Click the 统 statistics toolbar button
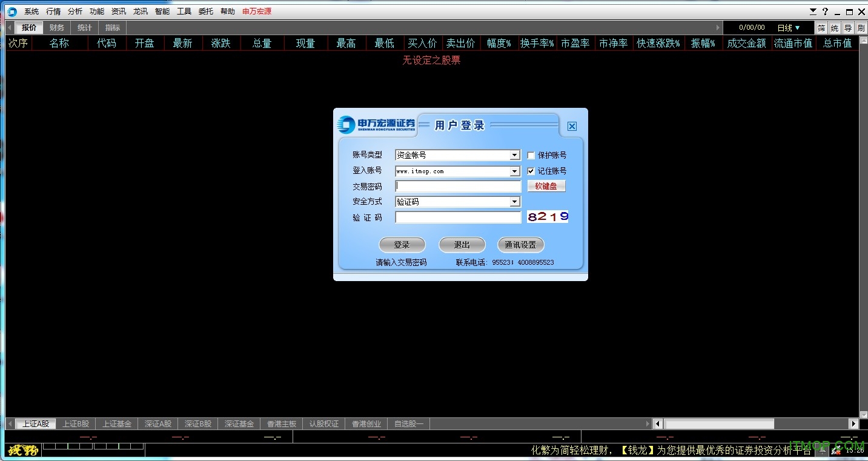 point(835,28)
